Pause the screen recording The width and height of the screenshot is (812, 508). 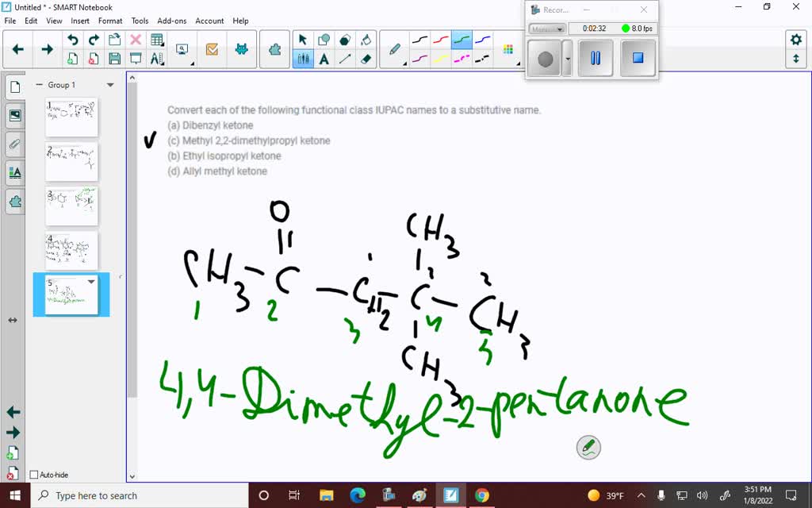tap(596, 59)
